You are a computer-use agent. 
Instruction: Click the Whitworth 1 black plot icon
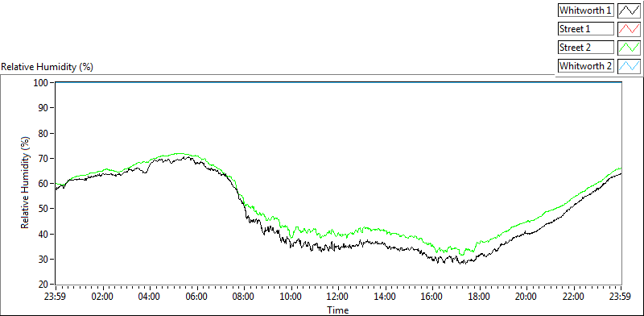coord(629,10)
